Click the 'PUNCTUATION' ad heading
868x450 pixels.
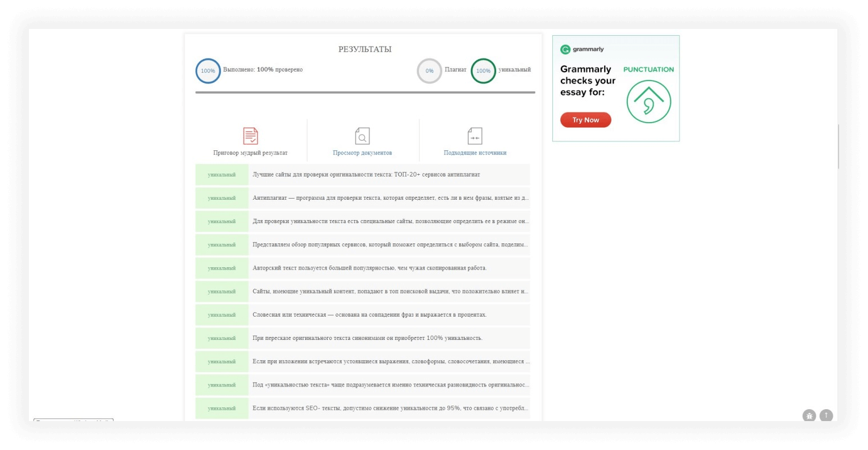[649, 69]
